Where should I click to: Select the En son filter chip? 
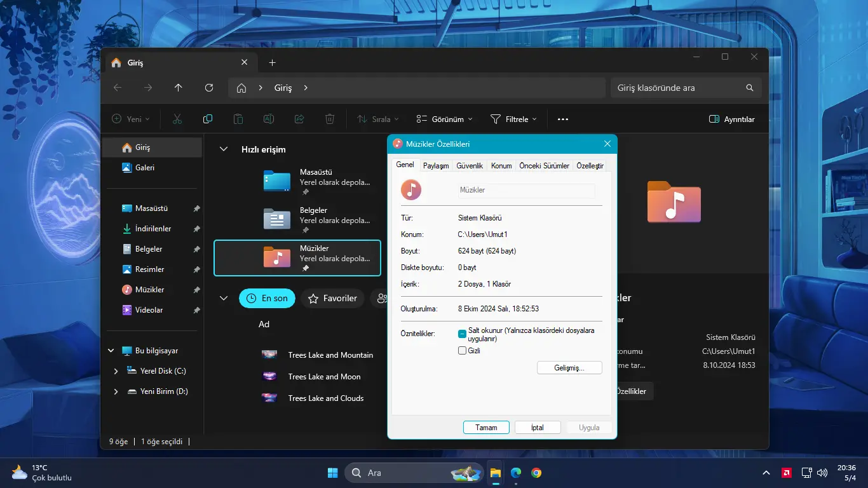coord(267,298)
